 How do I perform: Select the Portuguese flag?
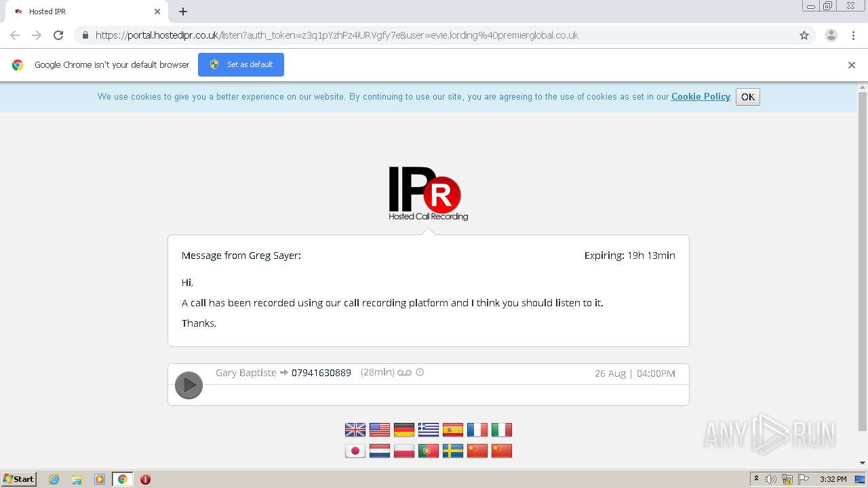click(429, 451)
